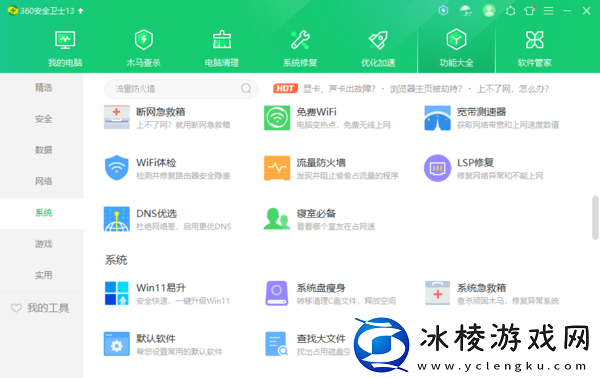Open 软件管家 tab
Viewport: 600px width, 378px height.
pyautogui.click(x=535, y=49)
